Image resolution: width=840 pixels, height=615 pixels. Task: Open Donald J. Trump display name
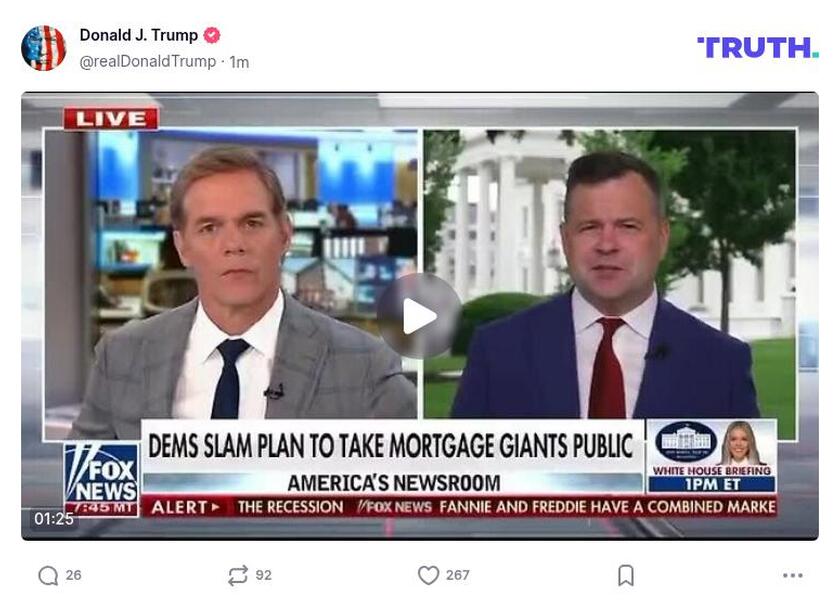click(139, 35)
